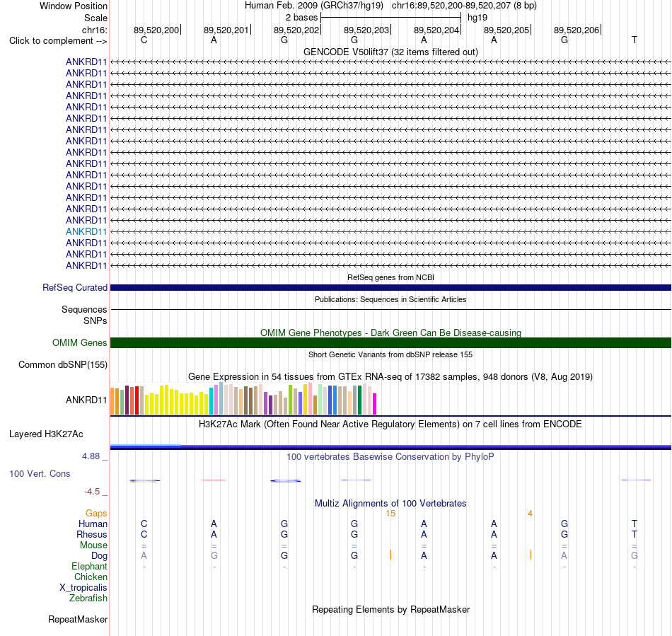The height and width of the screenshot is (636, 672).
Task: Click the Layered H3K27Ac label
Action: pyautogui.click(x=46, y=434)
